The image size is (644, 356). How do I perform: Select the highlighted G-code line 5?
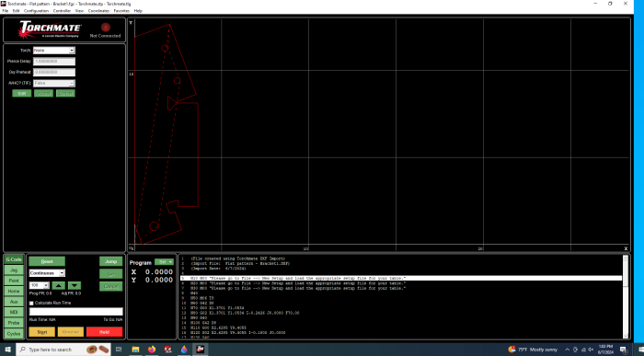click(401, 279)
